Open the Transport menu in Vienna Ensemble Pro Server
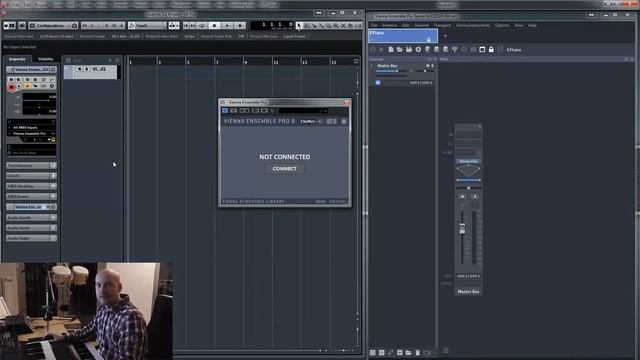 pyautogui.click(x=442, y=25)
